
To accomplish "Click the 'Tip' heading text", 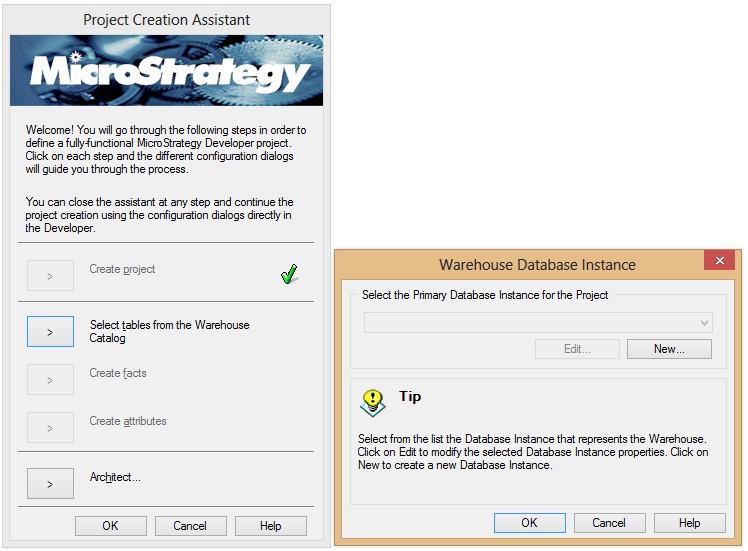I will (x=410, y=396).
